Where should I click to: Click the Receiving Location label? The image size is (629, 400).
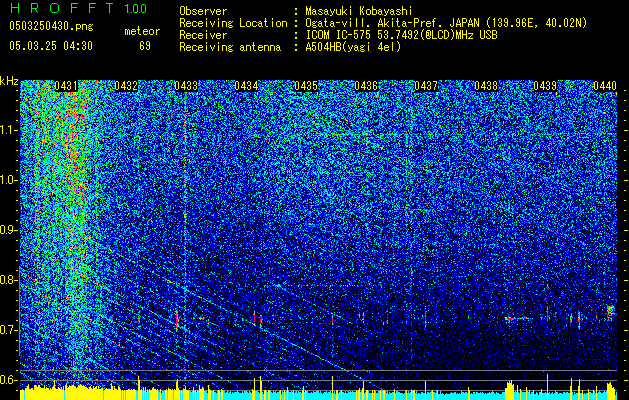click(x=233, y=24)
